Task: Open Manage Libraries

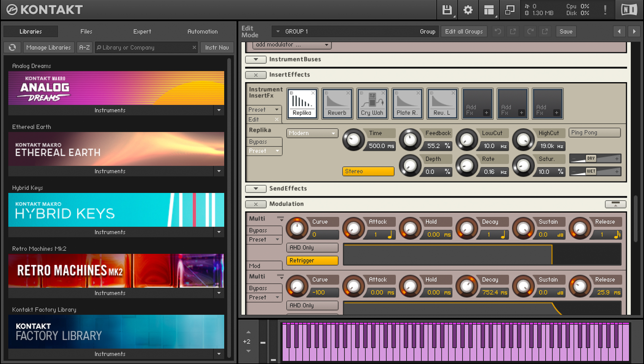Action: (48, 47)
